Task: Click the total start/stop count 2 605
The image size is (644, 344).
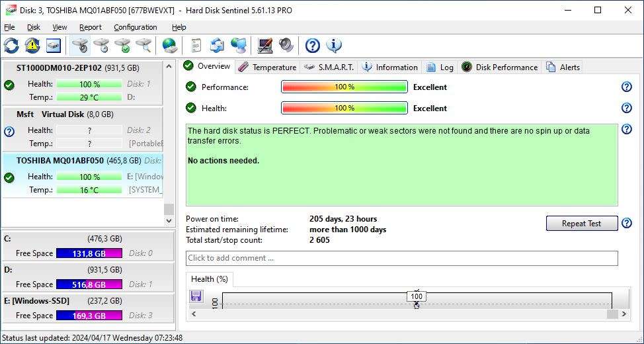Action: click(x=319, y=240)
